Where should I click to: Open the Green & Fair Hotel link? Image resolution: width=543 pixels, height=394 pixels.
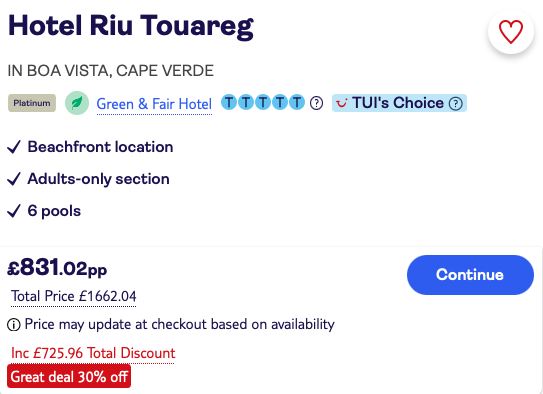154,104
